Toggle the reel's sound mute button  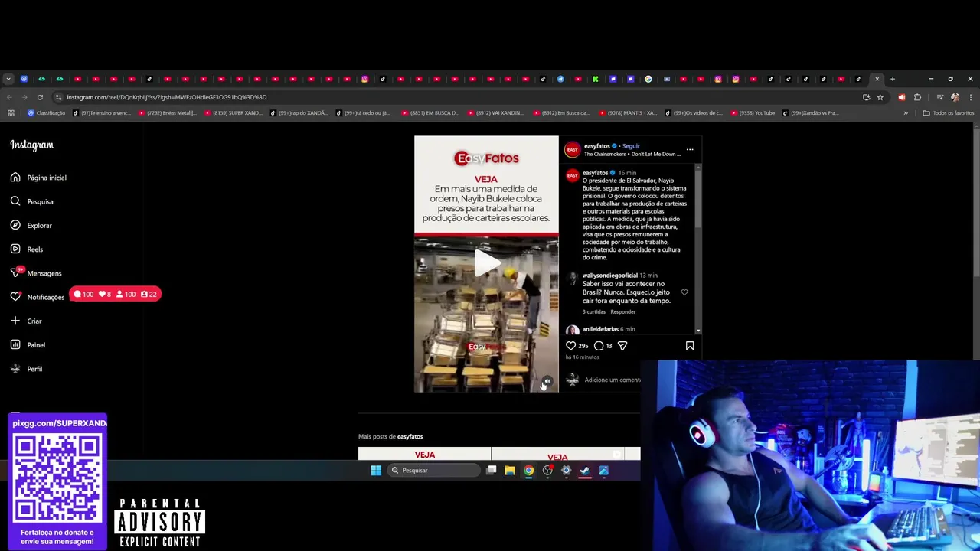(x=547, y=380)
